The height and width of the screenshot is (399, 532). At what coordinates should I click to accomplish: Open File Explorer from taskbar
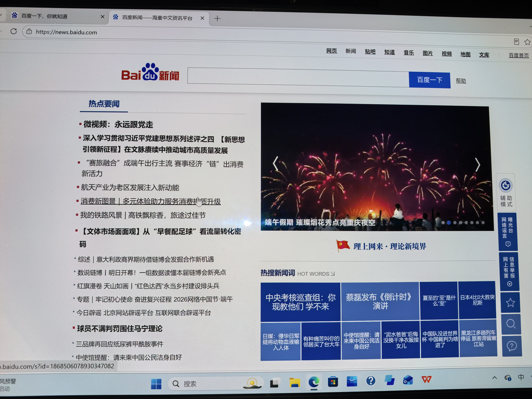295,382
